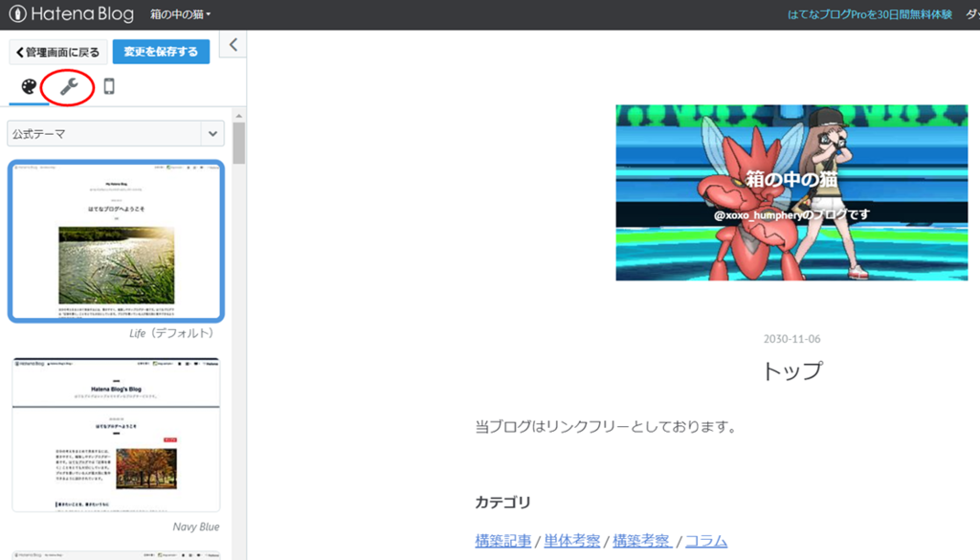Open the 構築記事 category link
The height and width of the screenshot is (560, 980).
point(503,541)
